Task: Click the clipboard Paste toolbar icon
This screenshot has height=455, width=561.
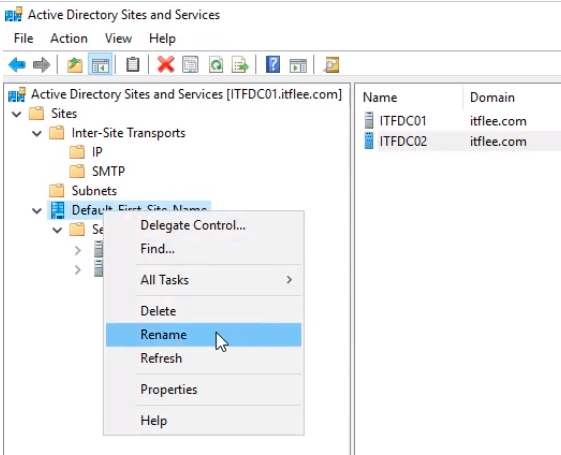Action: pos(132,65)
